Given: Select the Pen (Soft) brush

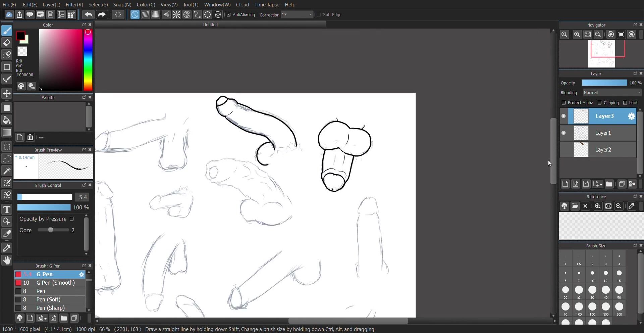Looking at the screenshot, I should pyautogui.click(x=48, y=299).
